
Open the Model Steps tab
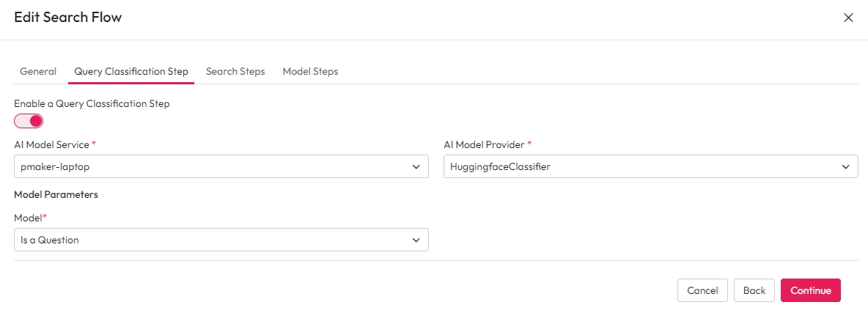pyautogui.click(x=310, y=71)
